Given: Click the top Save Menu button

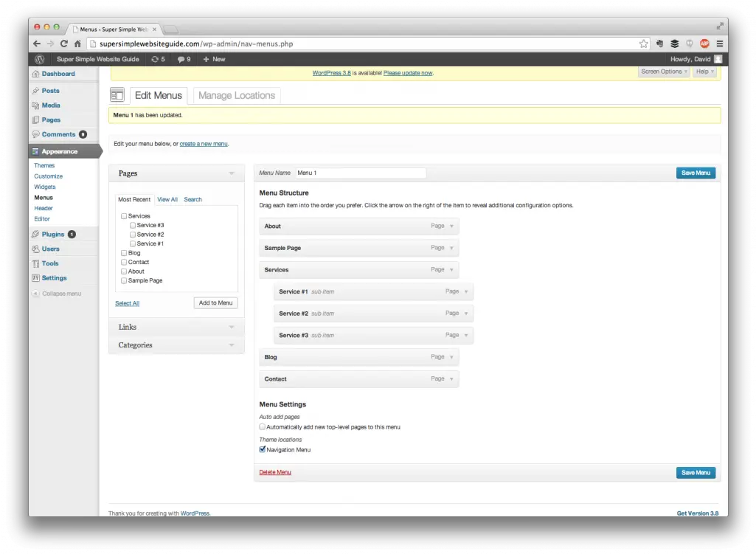Looking at the screenshot, I should tap(696, 173).
